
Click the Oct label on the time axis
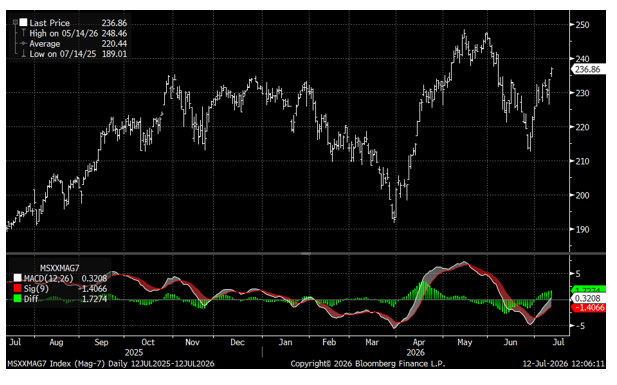click(148, 342)
